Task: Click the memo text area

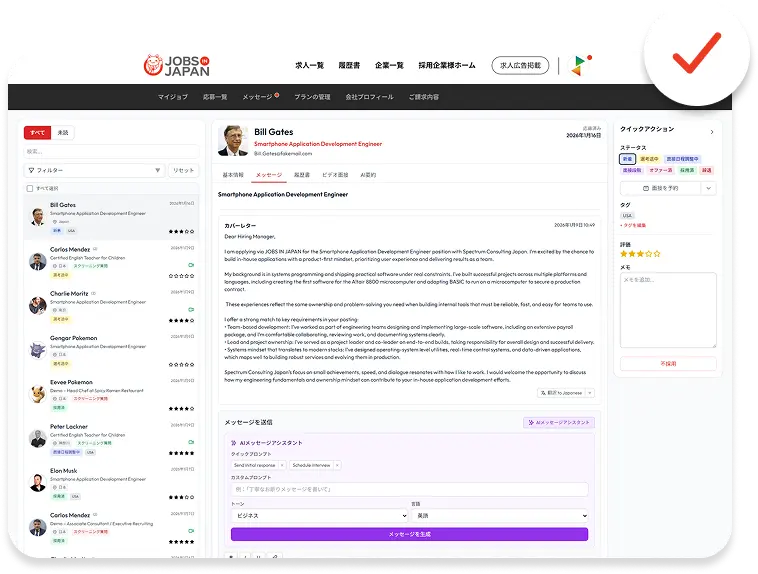Action: (x=668, y=310)
